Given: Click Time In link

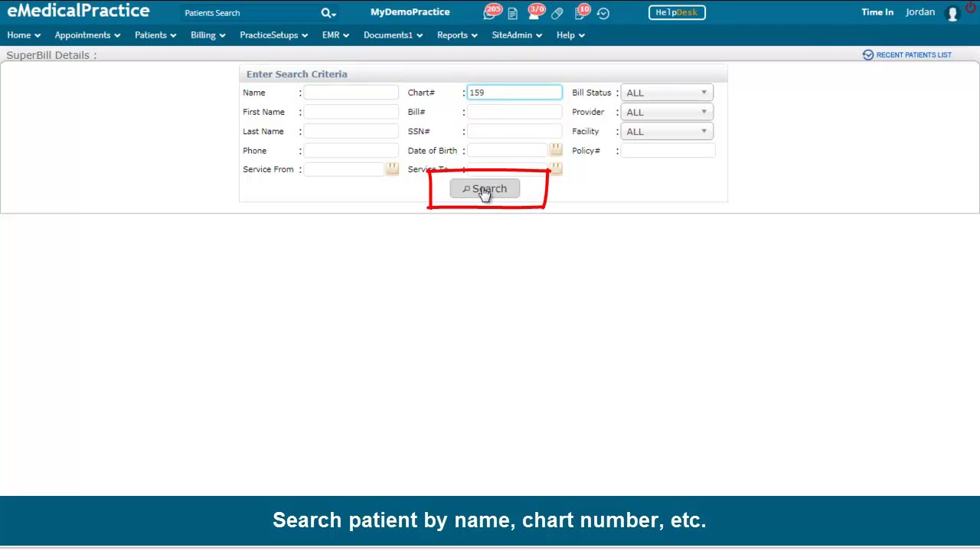Looking at the screenshot, I should (x=877, y=12).
